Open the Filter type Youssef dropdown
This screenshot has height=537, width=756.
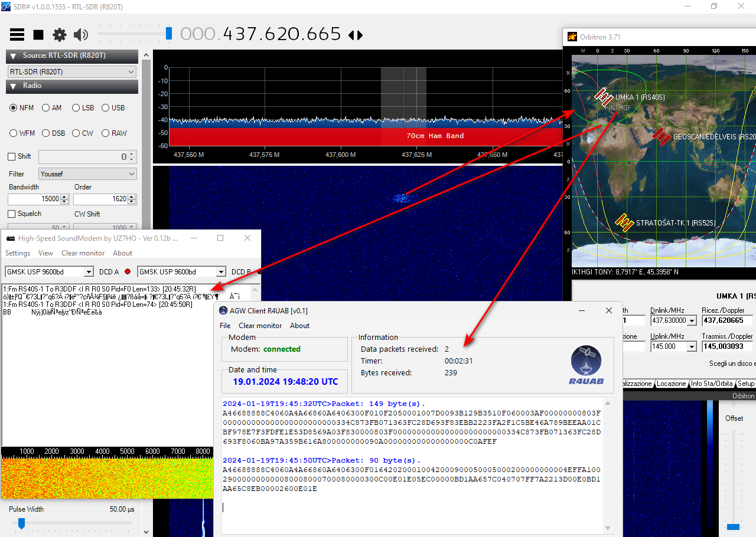click(87, 174)
